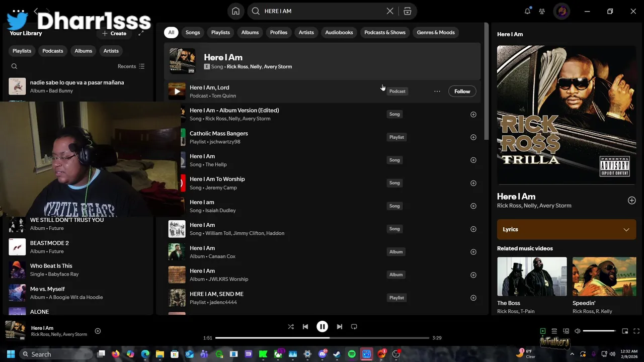Skip to the next track

[x=339, y=327]
